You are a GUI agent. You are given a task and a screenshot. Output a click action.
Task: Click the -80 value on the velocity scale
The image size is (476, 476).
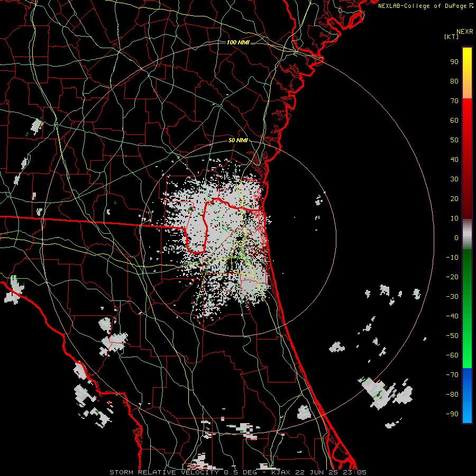click(452, 395)
